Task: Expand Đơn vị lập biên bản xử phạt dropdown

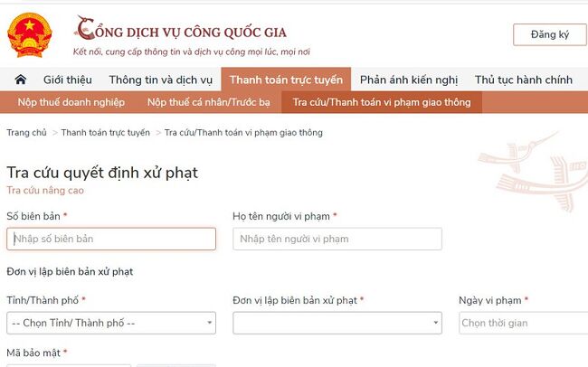Action: click(x=337, y=323)
